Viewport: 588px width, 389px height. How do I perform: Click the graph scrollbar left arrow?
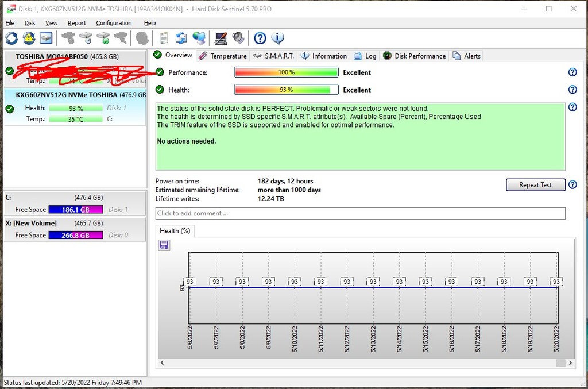coord(162,363)
